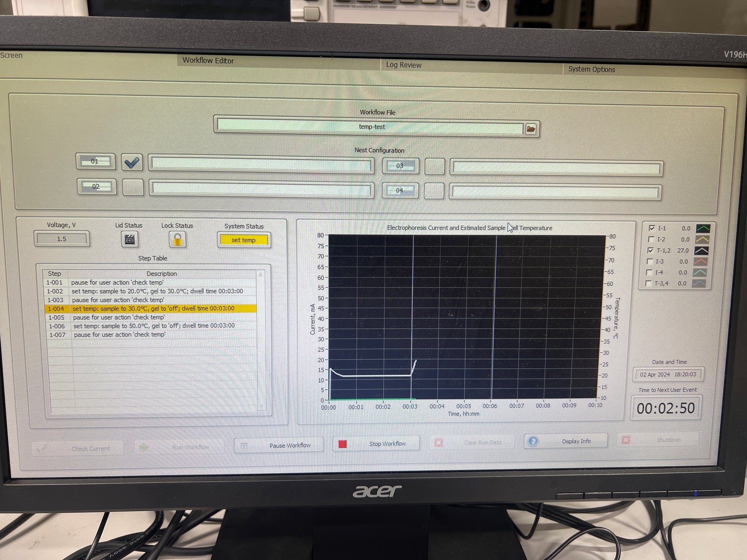
Task: Select step 1-005 pause row
Action: [150, 318]
